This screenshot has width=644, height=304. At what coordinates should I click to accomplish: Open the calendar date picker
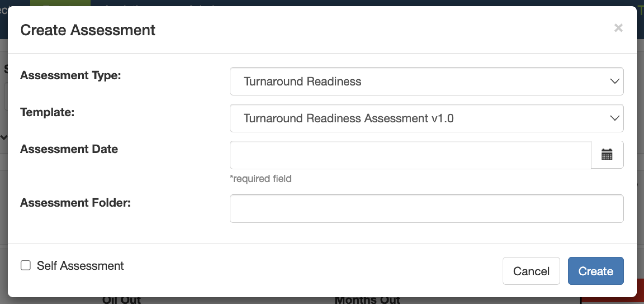point(607,155)
